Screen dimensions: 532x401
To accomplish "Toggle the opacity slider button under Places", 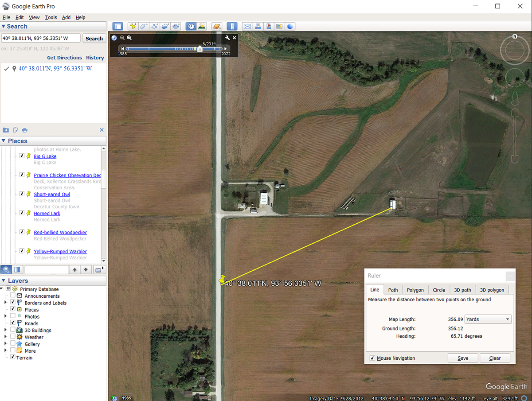I will (17, 269).
